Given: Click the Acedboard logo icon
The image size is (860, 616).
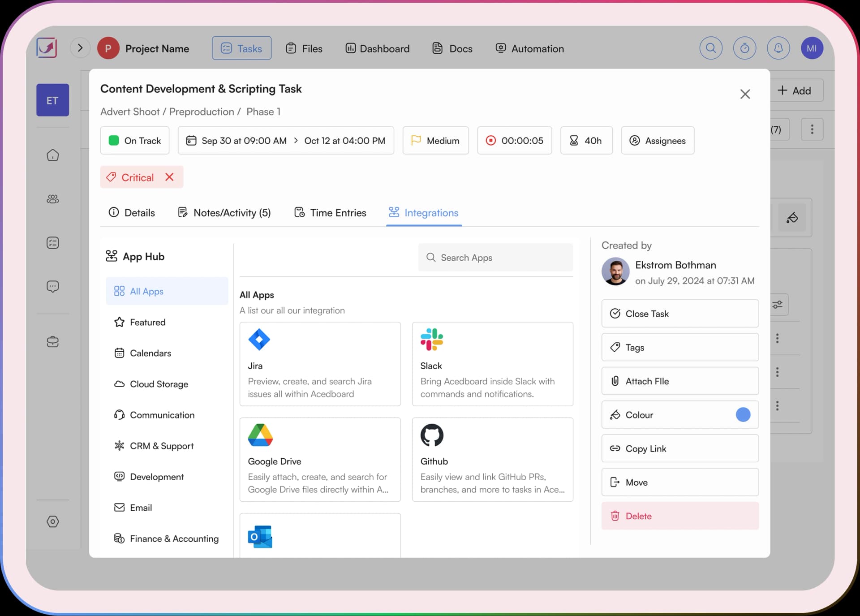Looking at the screenshot, I should [47, 48].
